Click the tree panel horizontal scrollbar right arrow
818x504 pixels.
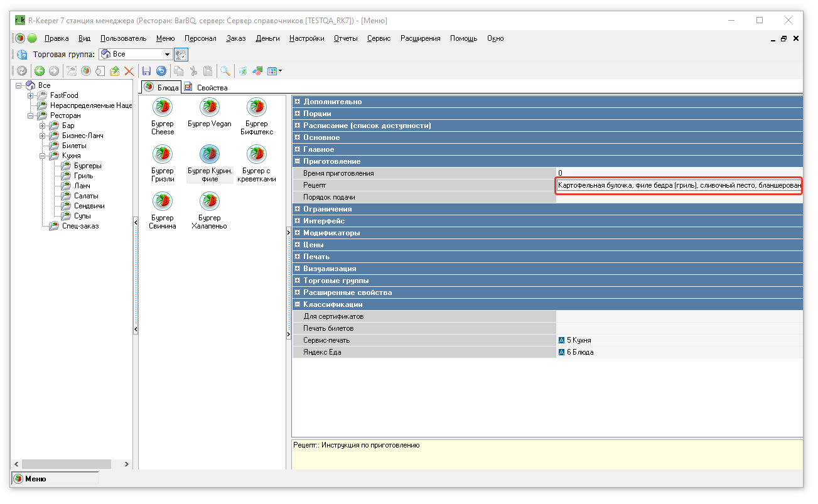click(127, 464)
